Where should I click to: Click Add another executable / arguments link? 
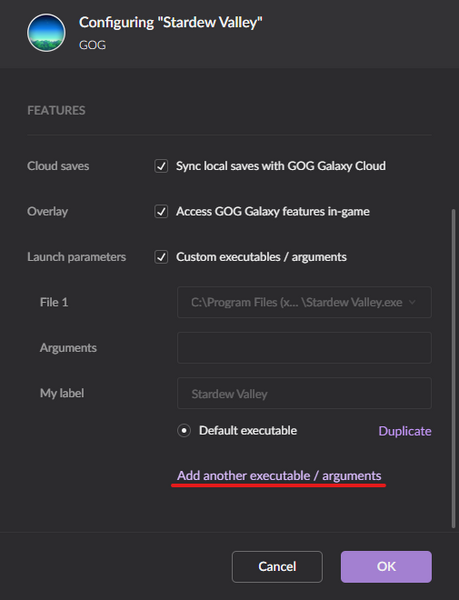[x=279, y=476]
